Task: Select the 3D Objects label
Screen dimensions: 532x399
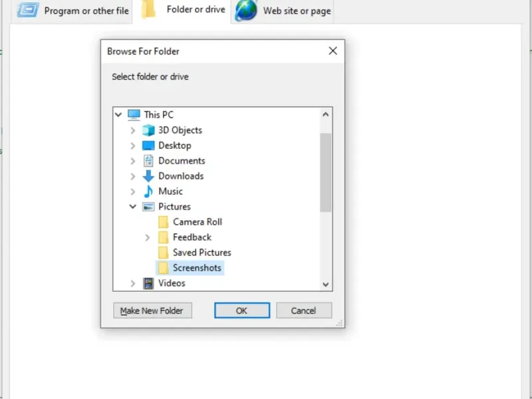Action: [x=180, y=130]
